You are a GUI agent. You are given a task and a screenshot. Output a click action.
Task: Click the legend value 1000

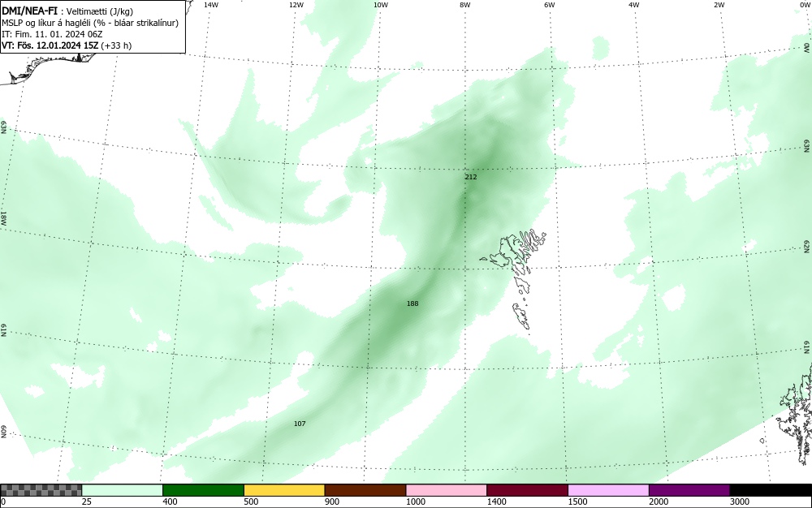415,502
